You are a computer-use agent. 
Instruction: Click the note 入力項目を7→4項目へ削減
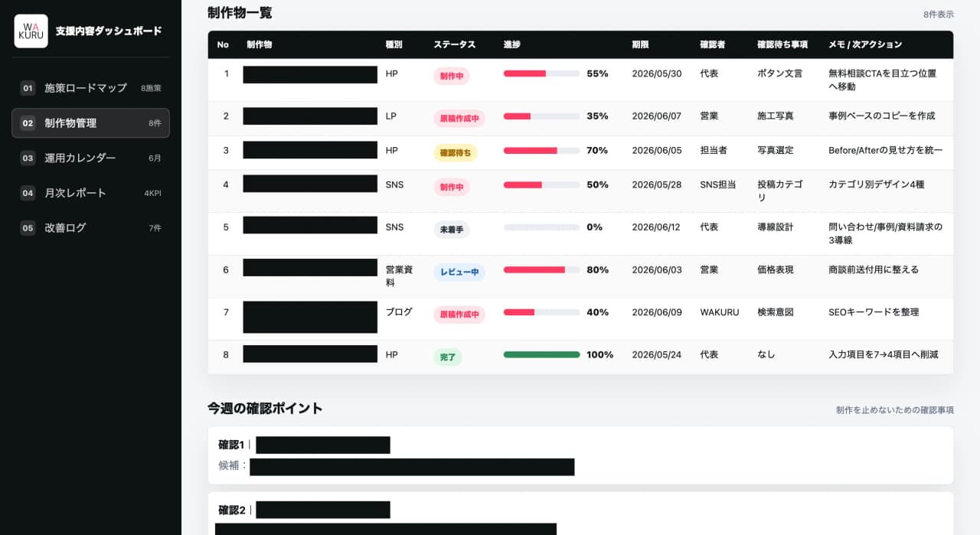[x=884, y=354]
